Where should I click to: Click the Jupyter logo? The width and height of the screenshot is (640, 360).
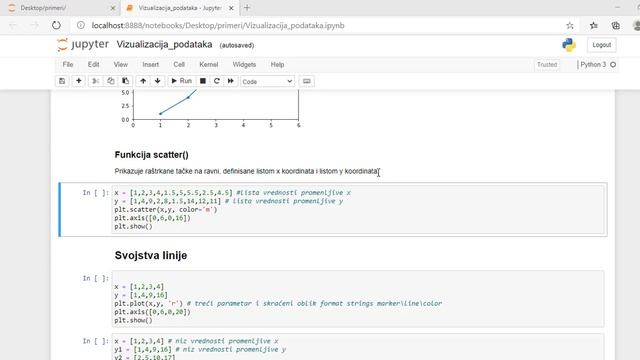tap(83, 44)
